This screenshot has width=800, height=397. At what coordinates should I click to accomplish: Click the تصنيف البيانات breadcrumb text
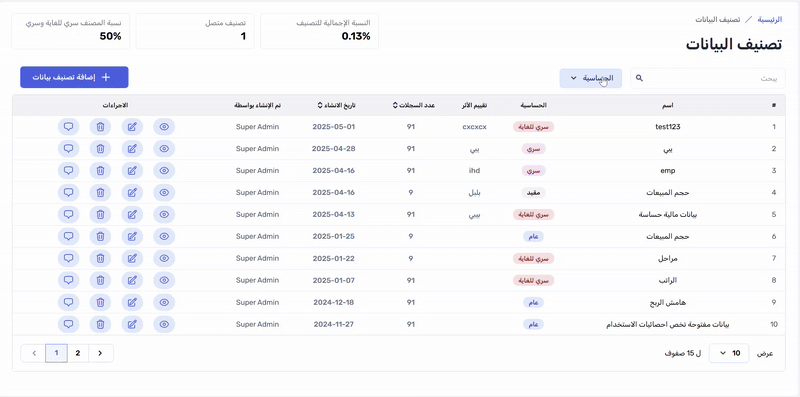pos(717,19)
